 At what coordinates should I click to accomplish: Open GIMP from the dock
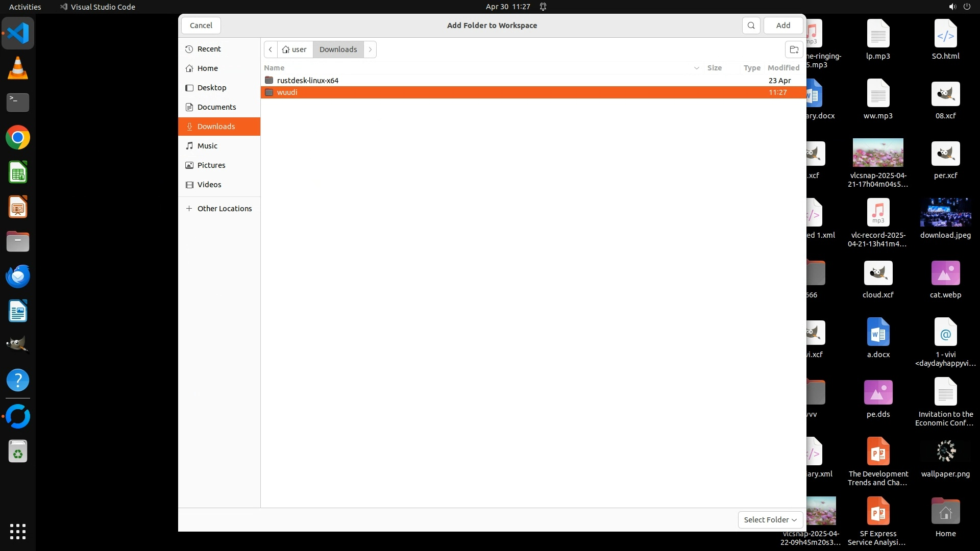point(18,344)
